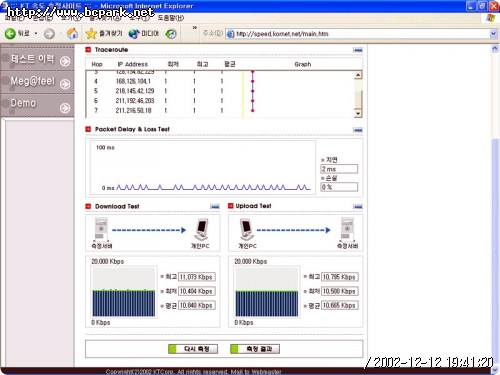Screen dimensions: 500x375
Task: Click the arrow icon beside Demo
Action: 65,108
